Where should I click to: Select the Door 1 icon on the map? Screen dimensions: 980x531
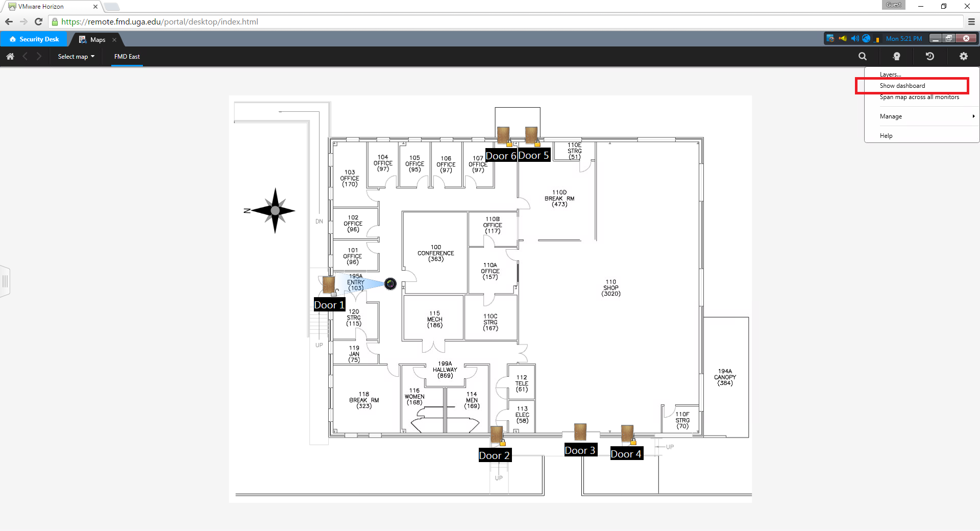[x=329, y=285]
